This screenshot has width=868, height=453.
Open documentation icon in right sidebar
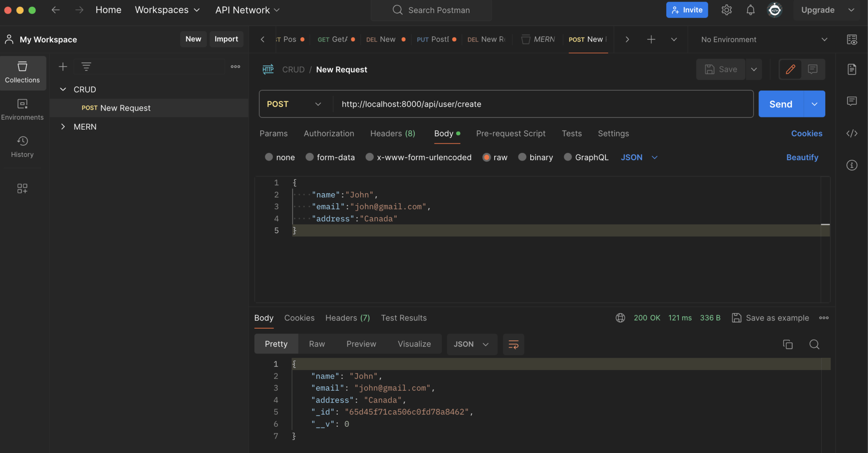pos(851,69)
